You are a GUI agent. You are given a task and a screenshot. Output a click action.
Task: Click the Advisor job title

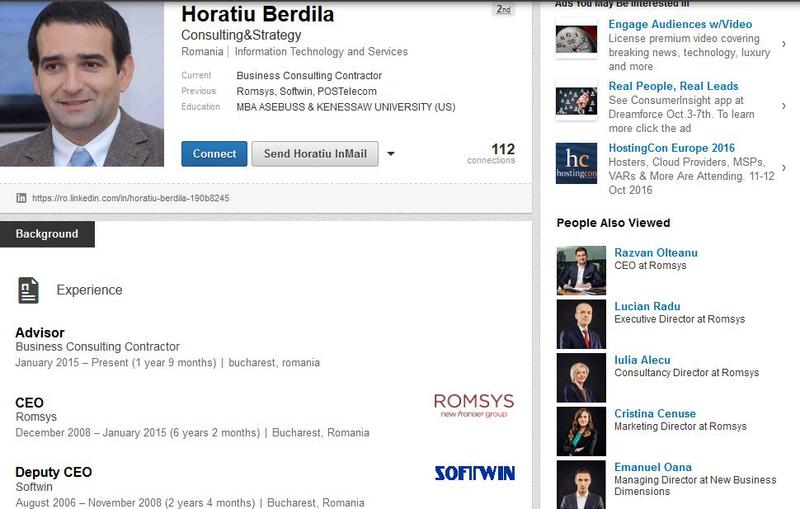tap(40, 333)
